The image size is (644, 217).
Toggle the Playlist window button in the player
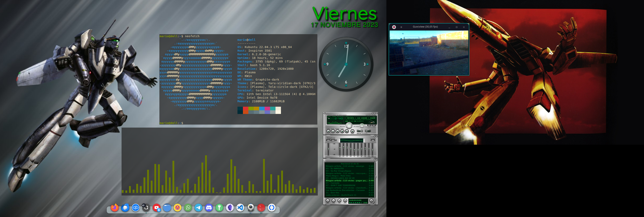tap(374, 125)
